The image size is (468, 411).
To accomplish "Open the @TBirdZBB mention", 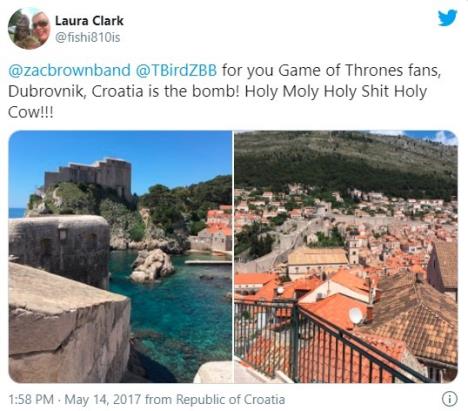I will (x=176, y=71).
